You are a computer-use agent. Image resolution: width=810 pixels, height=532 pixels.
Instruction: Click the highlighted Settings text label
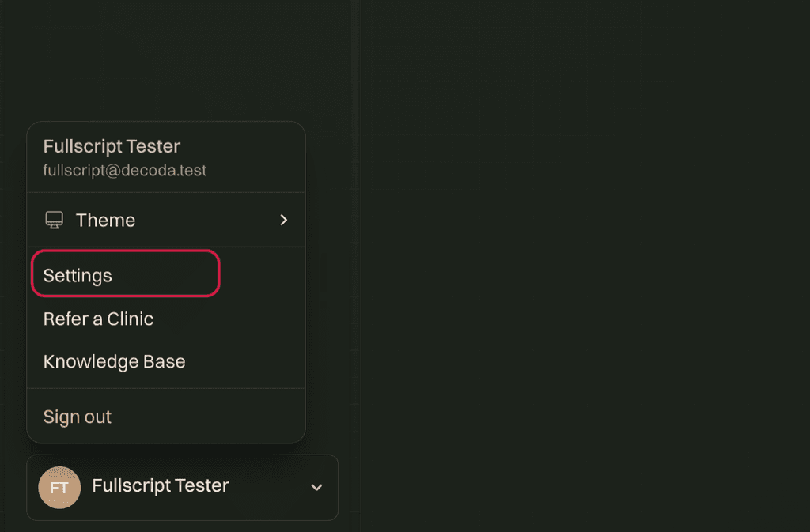78,276
